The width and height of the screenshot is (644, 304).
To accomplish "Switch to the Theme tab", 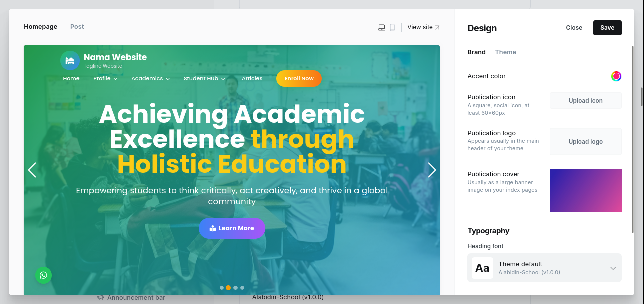I will (x=505, y=52).
